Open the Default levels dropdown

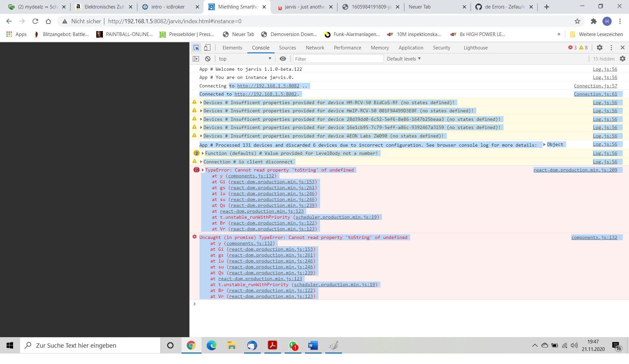click(404, 59)
